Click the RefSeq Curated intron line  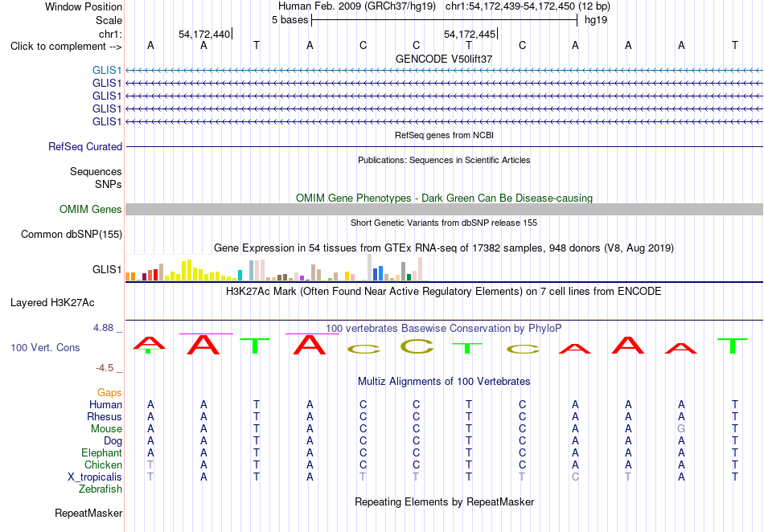(x=444, y=146)
